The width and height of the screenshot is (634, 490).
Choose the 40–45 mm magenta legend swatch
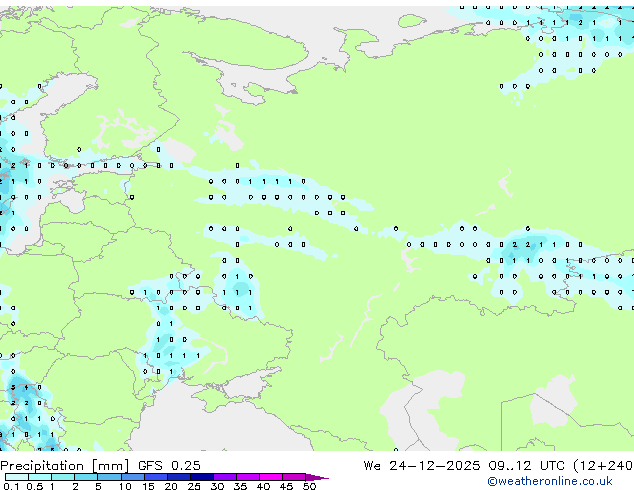(271, 477)
